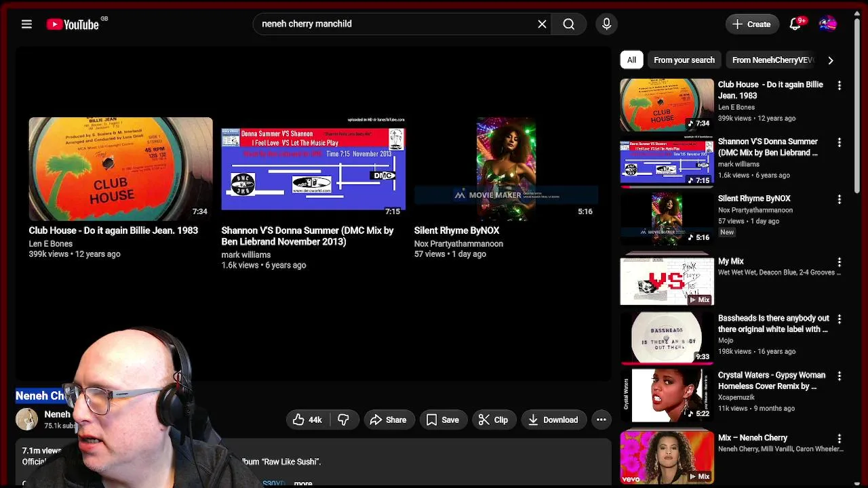Save the video to a playlist
Viewport: 868px width, 488px height.
443,420
